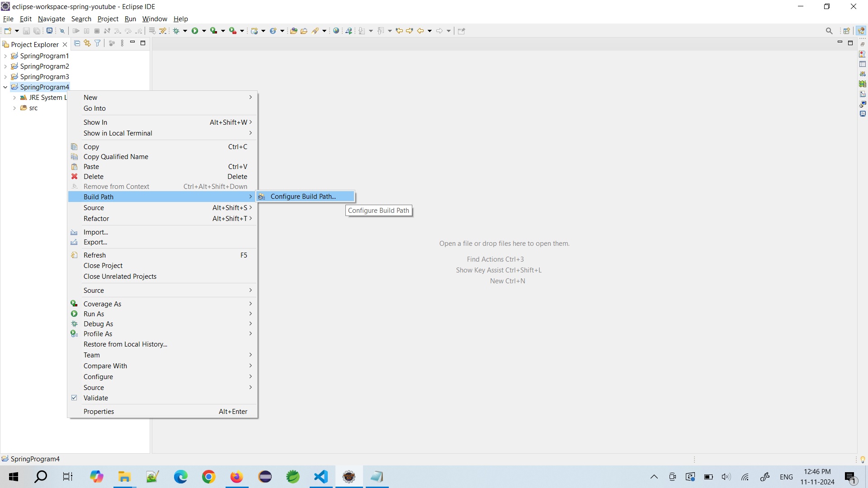Open dropdown arrow next to Debug button
Image resolution: width=868 pixels, height=488 pixels.
click(x=185, y=31)
